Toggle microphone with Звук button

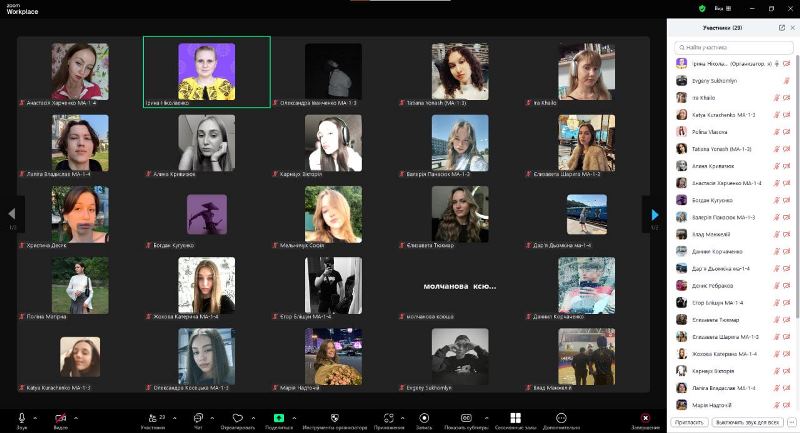(21, 418)
